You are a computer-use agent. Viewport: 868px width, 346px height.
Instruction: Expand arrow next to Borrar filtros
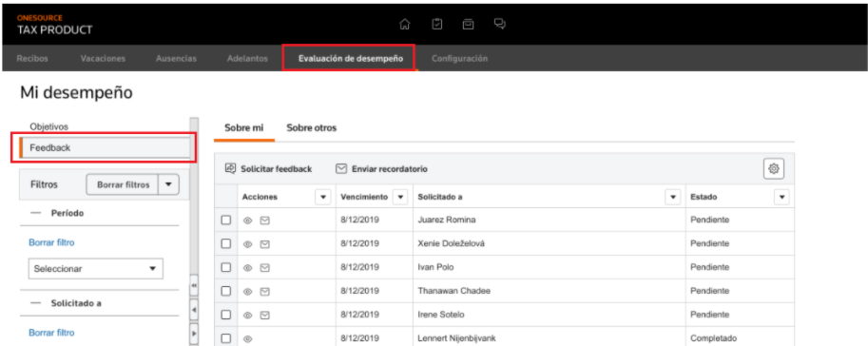[x=168, y=185]
